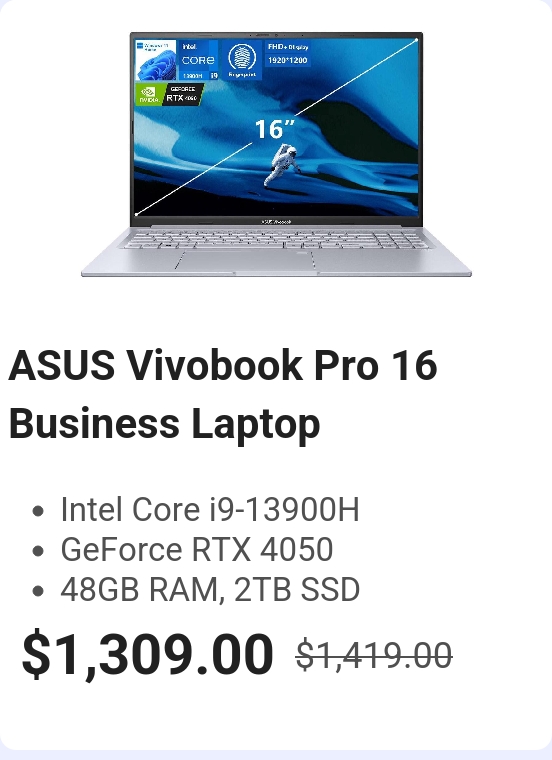Click the astronaut on the laptop wallpaper

point(283,166)
